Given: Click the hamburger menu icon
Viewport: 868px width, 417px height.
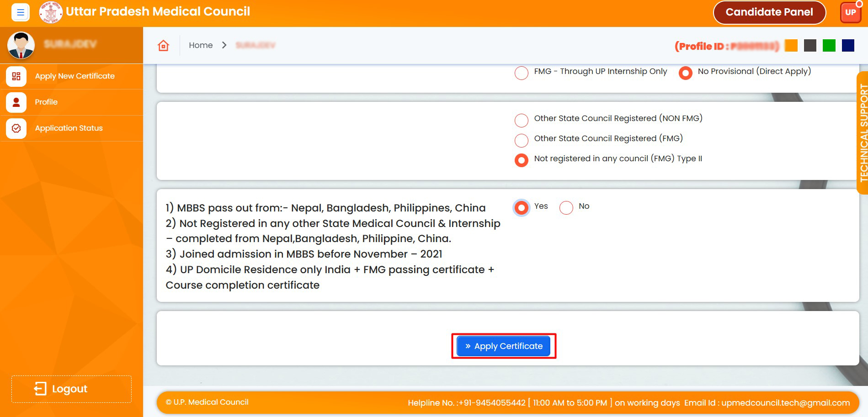Looking at the screenshot, I should click(x=20, y=12).
